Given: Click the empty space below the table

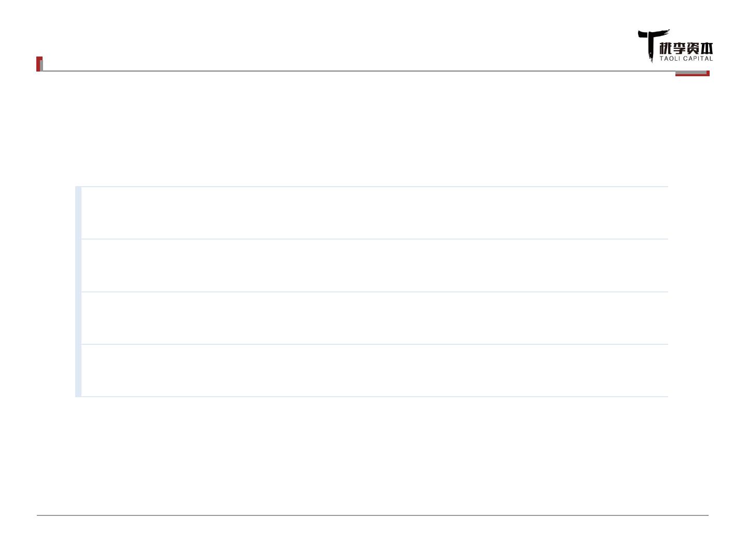Looking at the screenshot, I should [363, 456].
